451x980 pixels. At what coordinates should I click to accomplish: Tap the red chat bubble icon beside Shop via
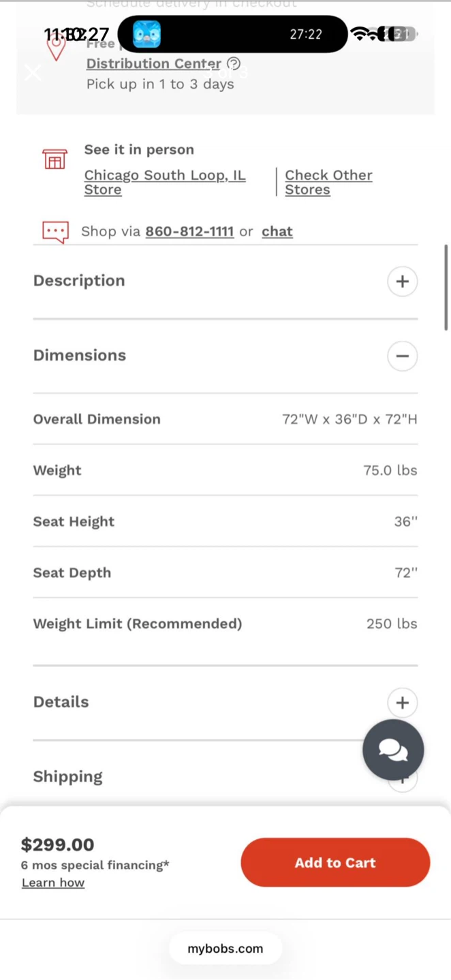(x=55, y=232)
